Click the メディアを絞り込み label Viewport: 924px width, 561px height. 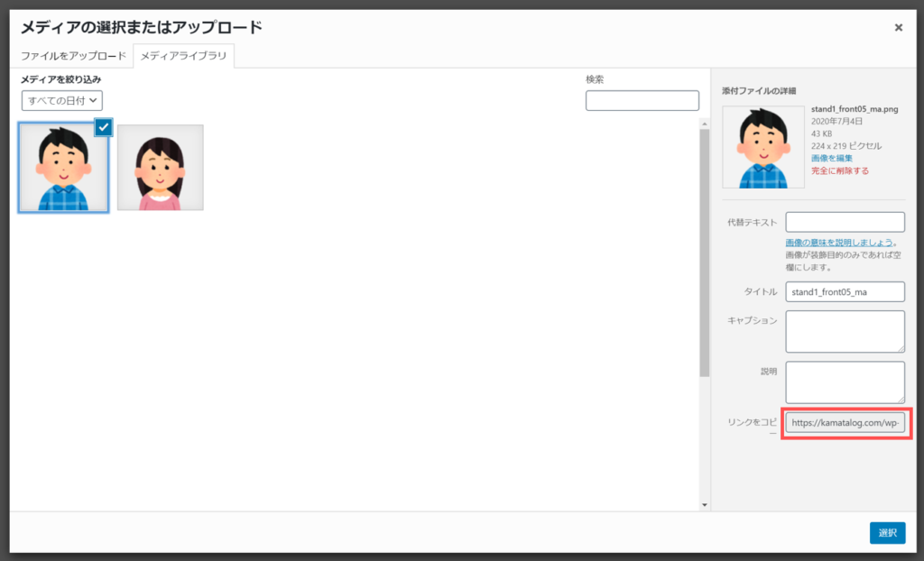click(61, 79)
